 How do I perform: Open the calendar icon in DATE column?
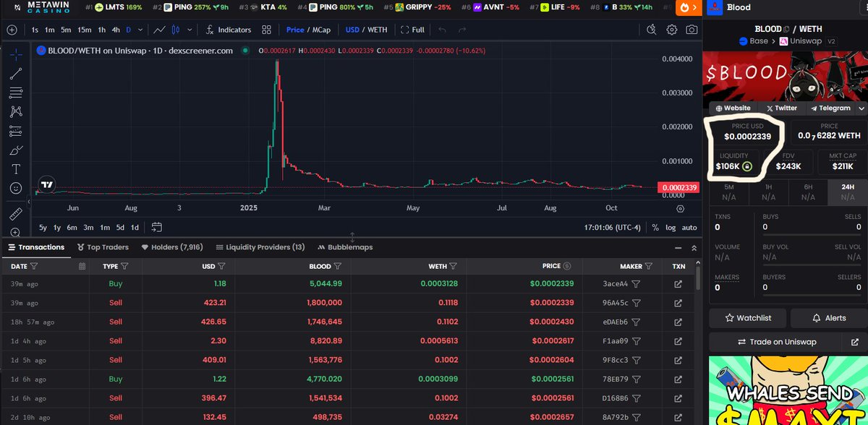pyautogui.click(x=82, y=266)
